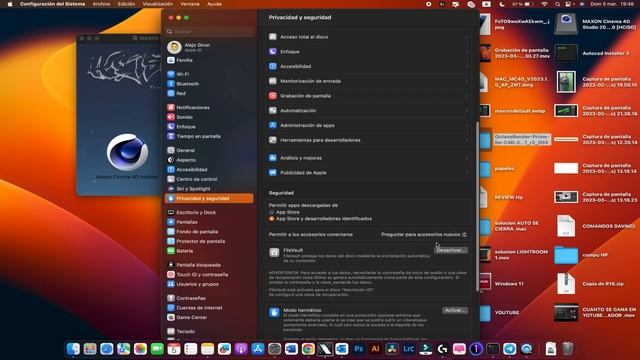The width and height of the screenshot is (640, 360).
Task: Expand Administración de apps row
Action: [x=368, y=125]
